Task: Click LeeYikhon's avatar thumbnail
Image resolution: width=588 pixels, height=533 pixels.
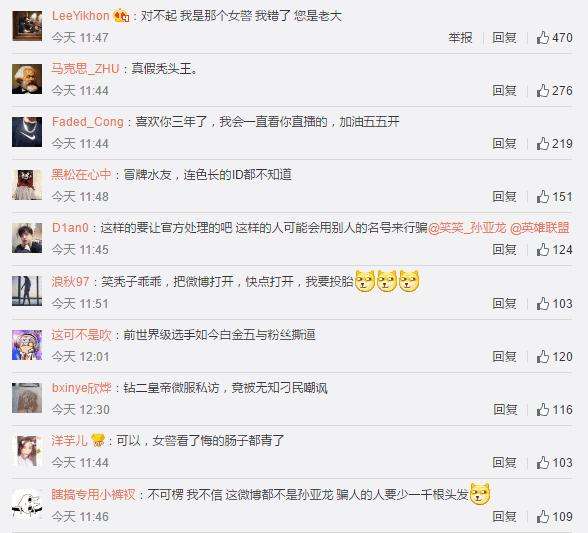Action: [x=27, y=26]
